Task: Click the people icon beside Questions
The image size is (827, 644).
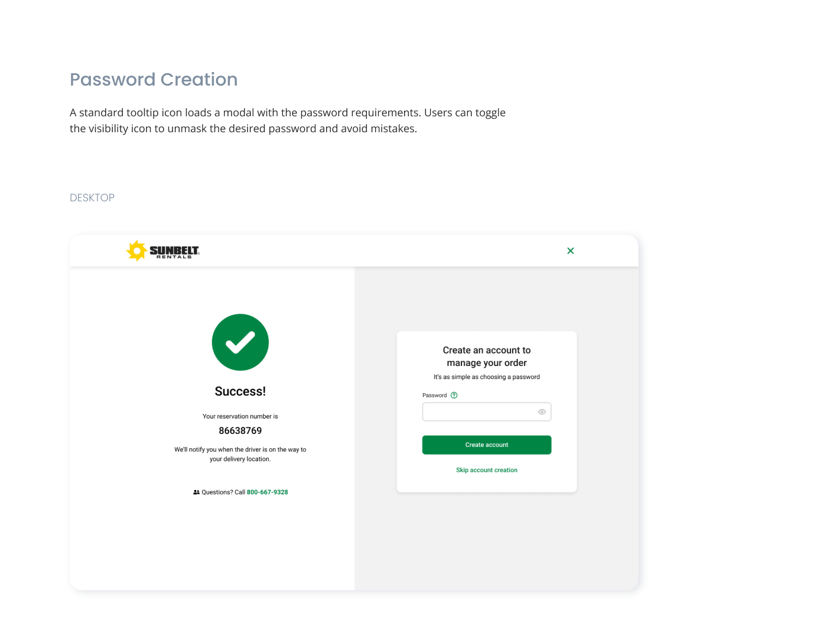Action: [x=196, y=492]
